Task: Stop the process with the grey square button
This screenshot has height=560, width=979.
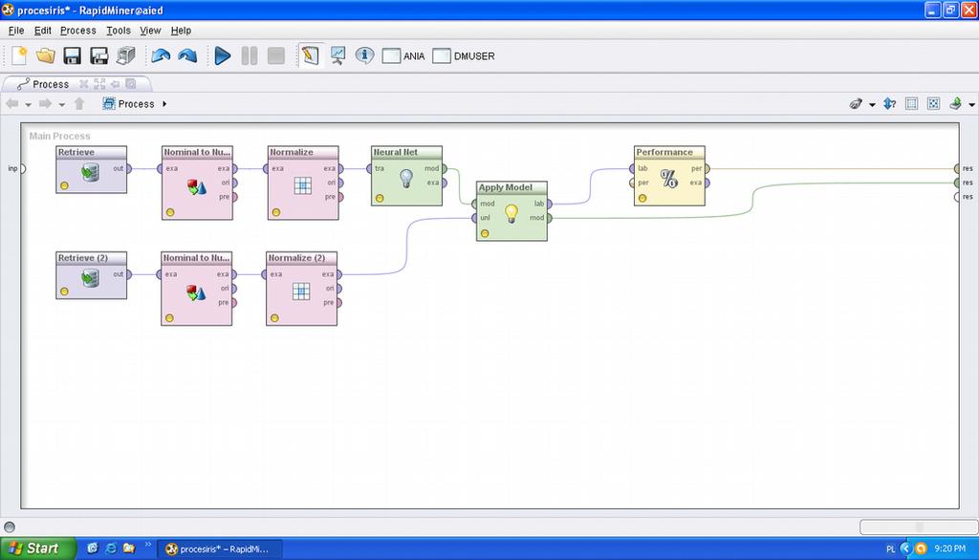Action: [276, 55]
